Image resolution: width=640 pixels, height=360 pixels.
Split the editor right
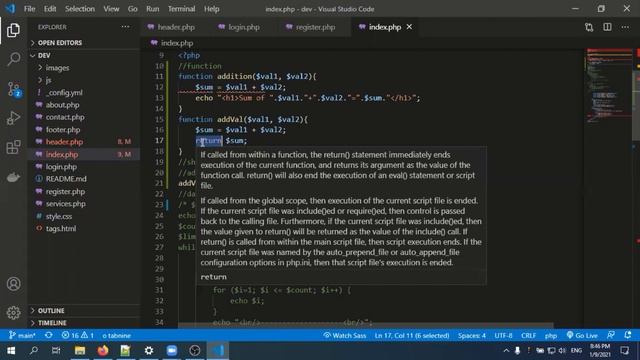(x=607, y=27)
